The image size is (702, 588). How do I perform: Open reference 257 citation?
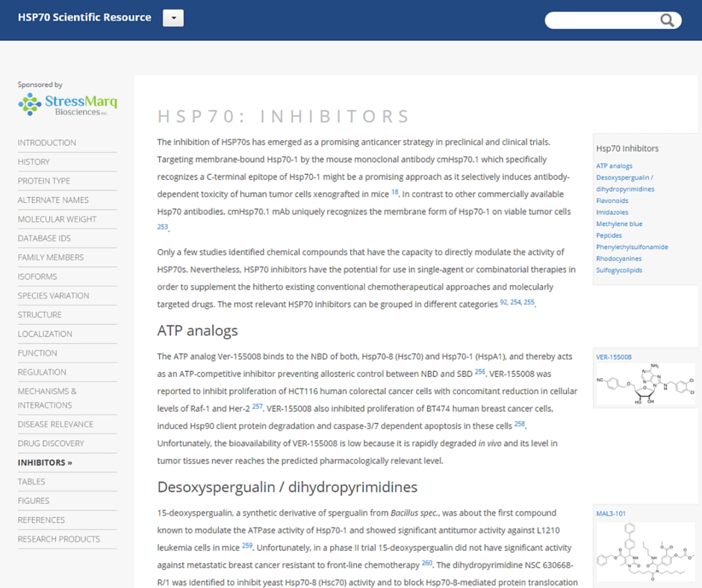[x=258, y=407]
